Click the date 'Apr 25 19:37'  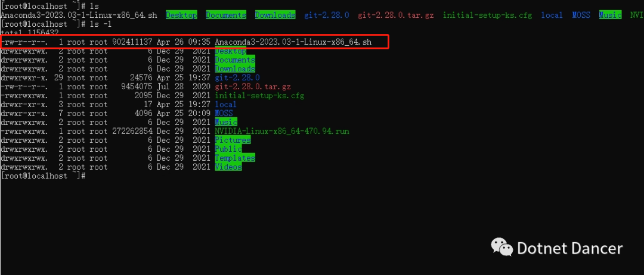184,78
